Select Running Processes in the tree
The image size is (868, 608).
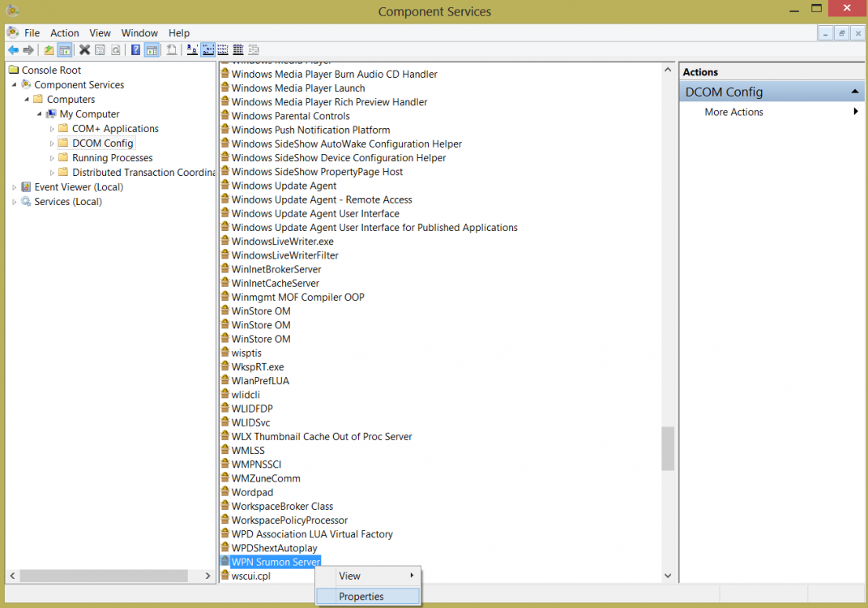click(x=112, y=158)
